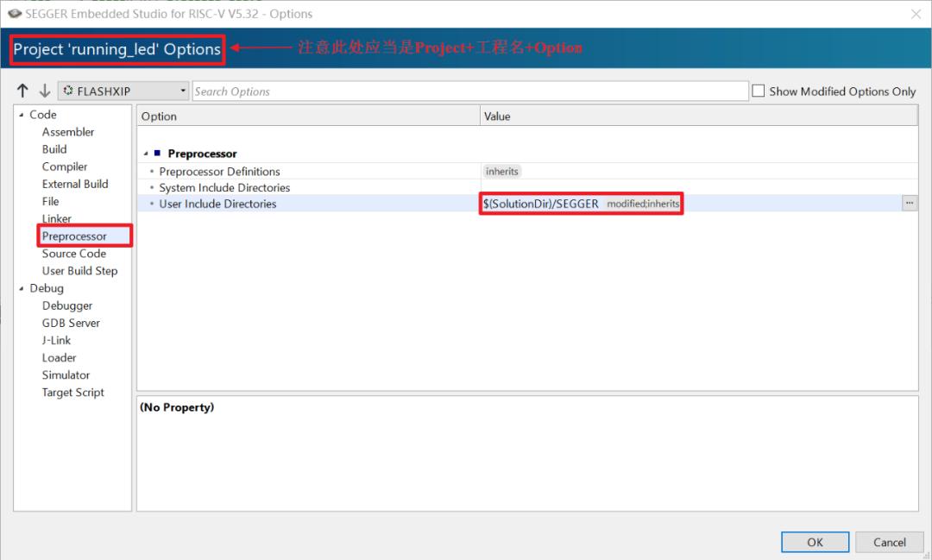932x560 pixels.
Task: Click the up arrow navigation icon
Action: tap(23, 91)
